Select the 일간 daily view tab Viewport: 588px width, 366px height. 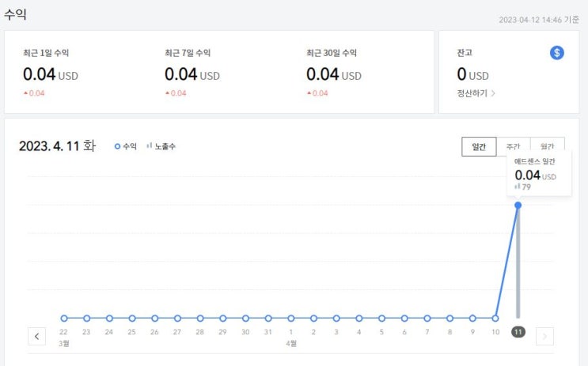click(479, 147)
